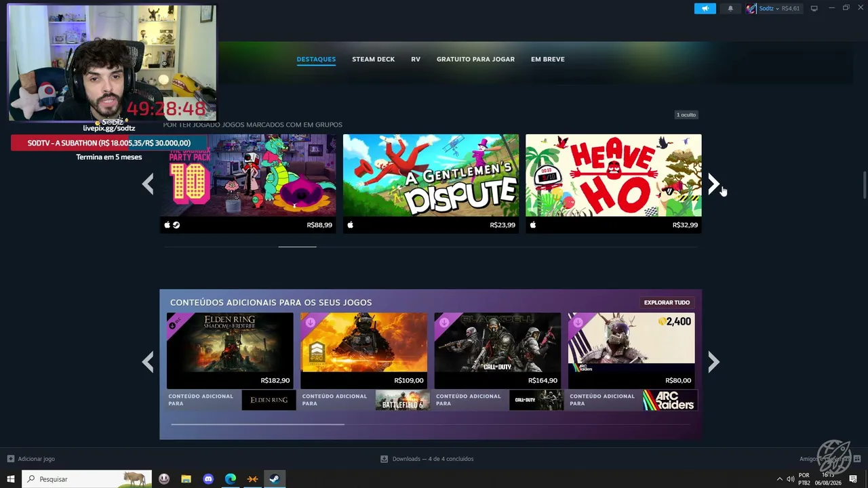Open Microsoft Edge from the taskbar
This screenshot has width=868, height=488.
pos(231,479)
